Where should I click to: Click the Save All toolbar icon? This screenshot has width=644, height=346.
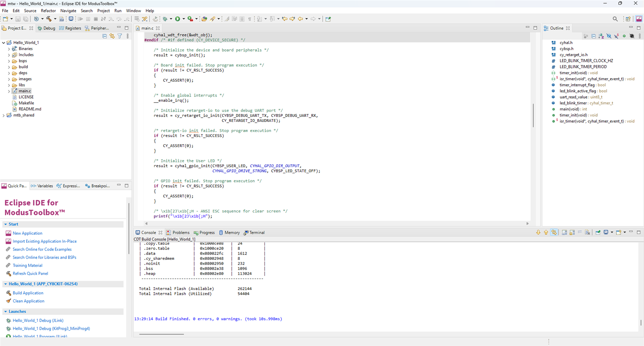(26, 19)
